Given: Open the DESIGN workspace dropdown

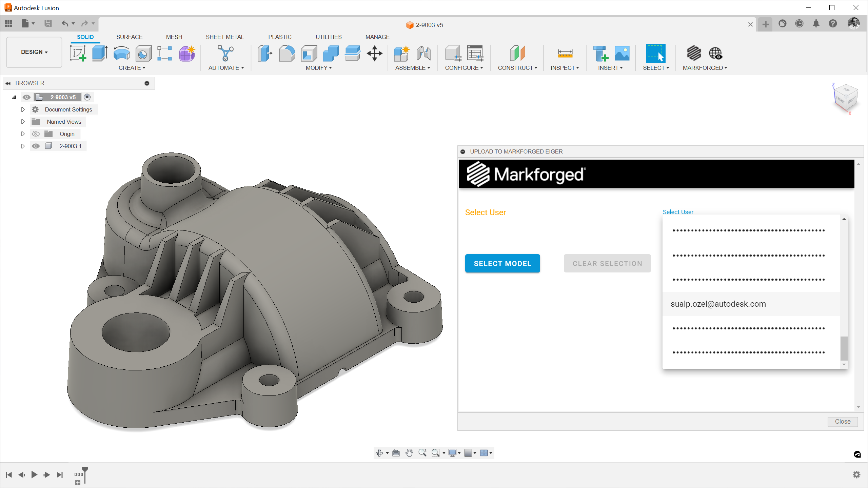Looking at the screenshot, I should (34, 52).
